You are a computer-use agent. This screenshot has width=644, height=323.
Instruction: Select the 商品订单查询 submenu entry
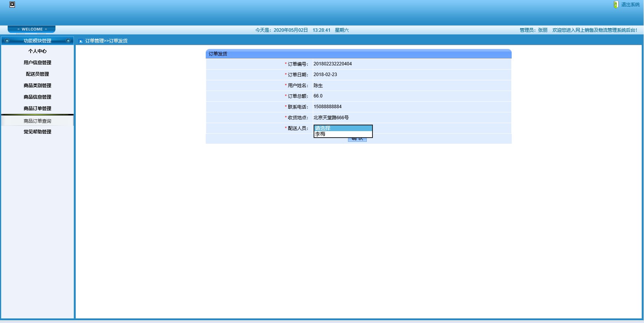(x=37, y=121)
